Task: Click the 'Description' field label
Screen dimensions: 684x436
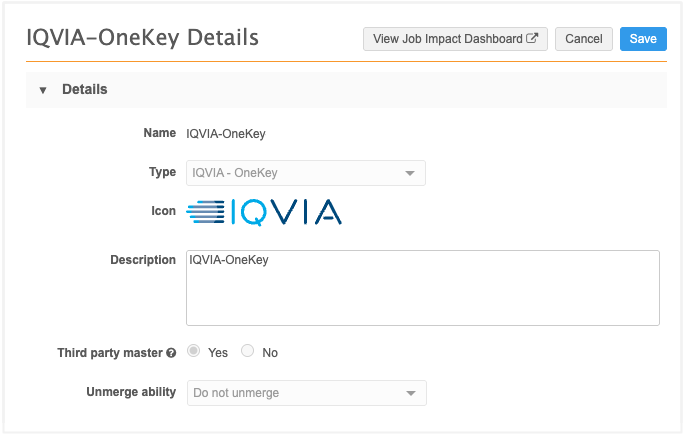Action: point(142,260)
